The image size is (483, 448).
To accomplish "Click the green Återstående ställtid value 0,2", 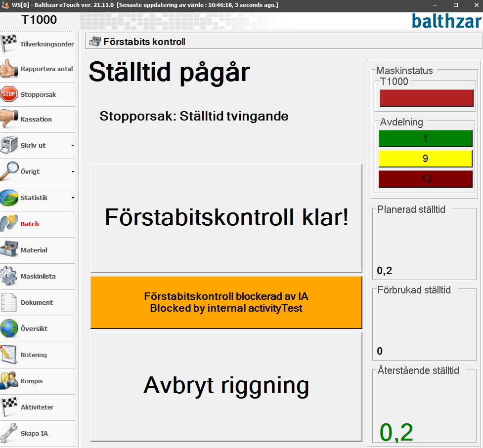I will pos(396,432).
